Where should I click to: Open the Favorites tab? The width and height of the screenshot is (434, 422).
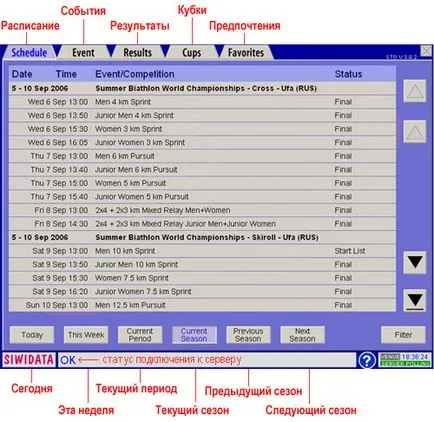point(246,52)
